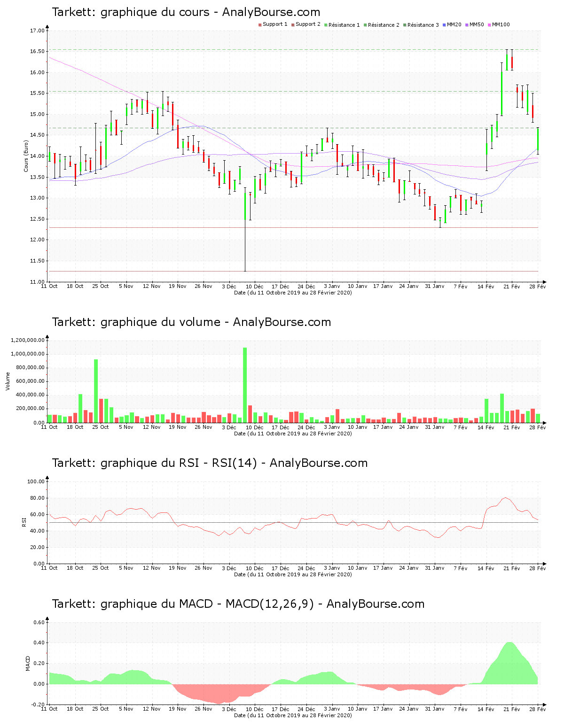Click the '0.60' MACD axis value
This screenshot has width=564, height=728.
click(39, 623)
